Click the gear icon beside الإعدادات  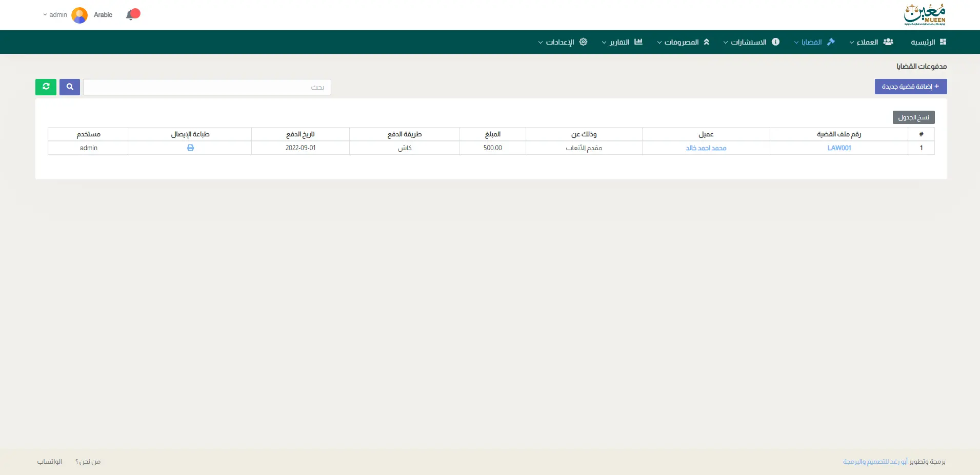(583, 42)
